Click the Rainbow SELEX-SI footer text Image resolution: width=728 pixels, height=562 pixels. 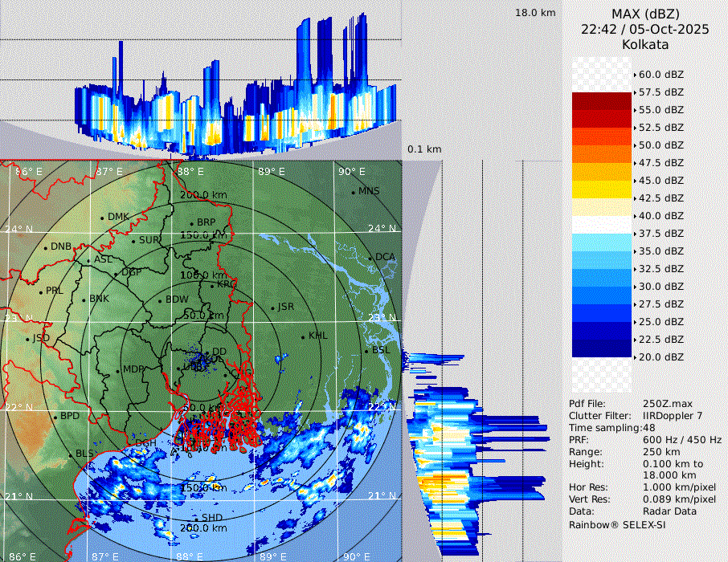617,525
